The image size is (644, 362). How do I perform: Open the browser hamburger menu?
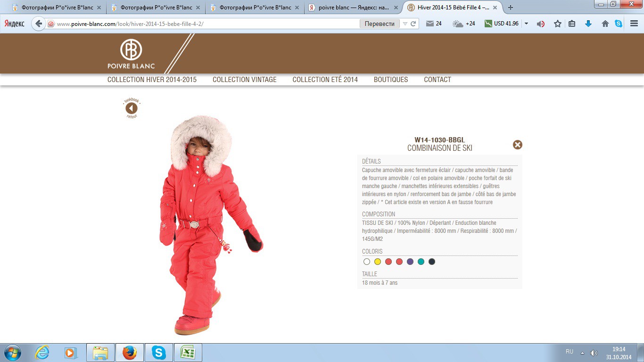(x=634, y=24)
